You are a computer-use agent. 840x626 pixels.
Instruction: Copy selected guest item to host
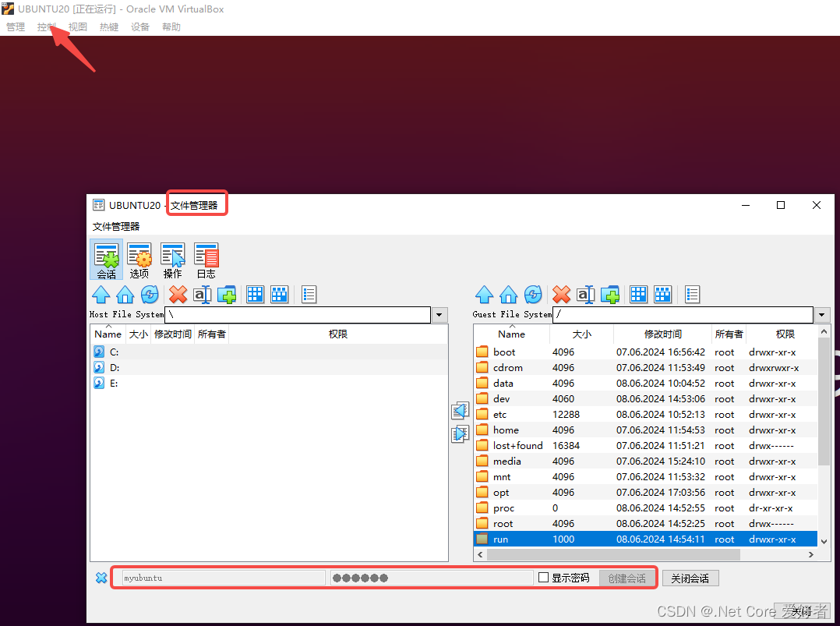click(461, 411)
